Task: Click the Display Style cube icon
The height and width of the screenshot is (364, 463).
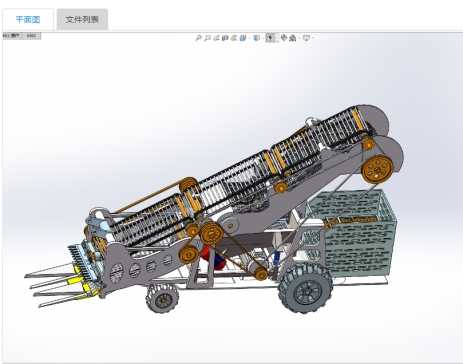Action: coord(257,38)
